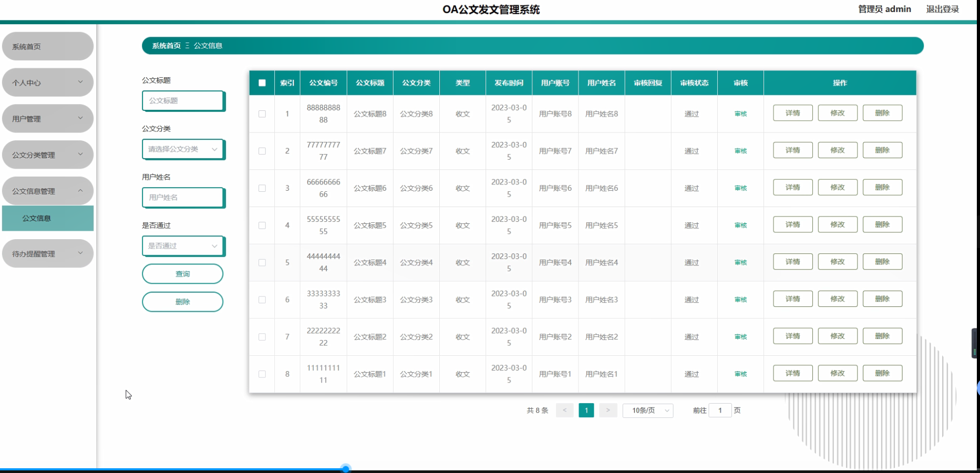The width and height of the screenshot is (980, 473).
Task: Collapse the 公文信息管理 sidebar menu
Action: coord(48,191)
